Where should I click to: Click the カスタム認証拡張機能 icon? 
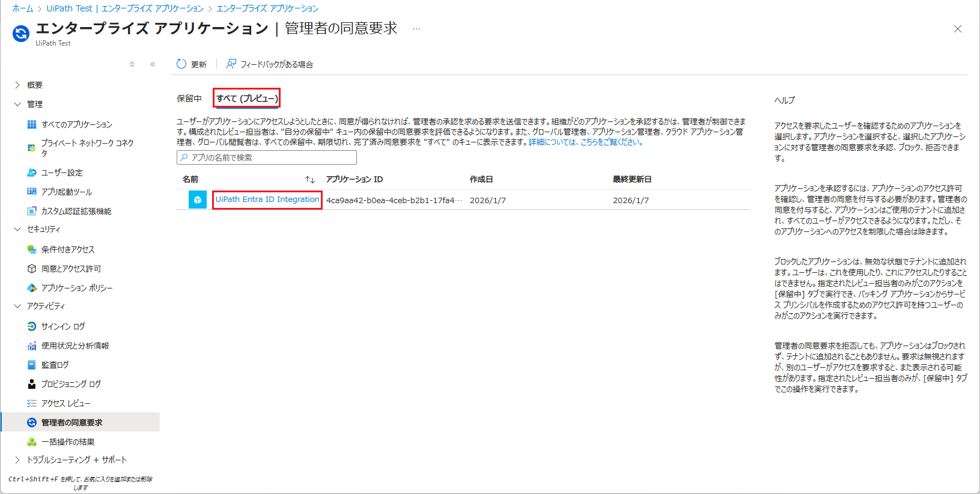32,211
